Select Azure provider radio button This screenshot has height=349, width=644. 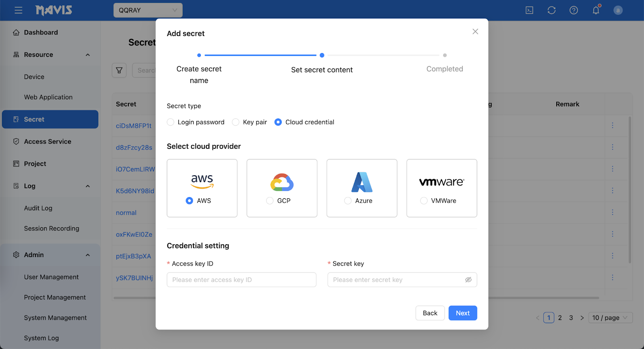coord(348,201)
